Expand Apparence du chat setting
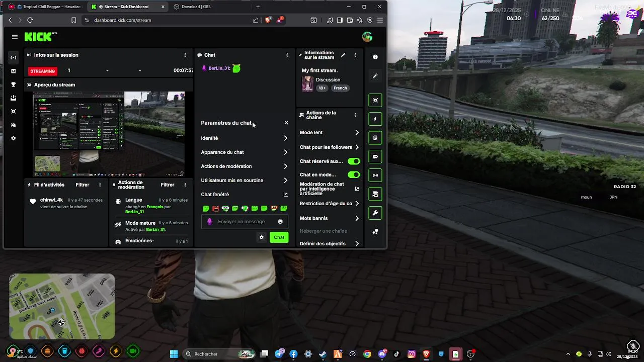The width and height of the screenshot is (644, 362). 245,152
